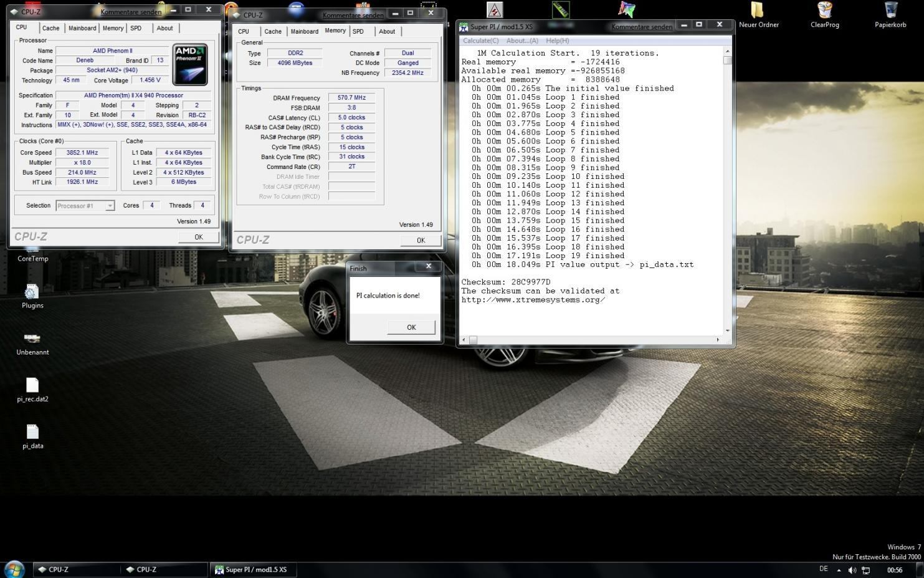
Task: Click the network tray icon
Action: [x=866, y=570]
